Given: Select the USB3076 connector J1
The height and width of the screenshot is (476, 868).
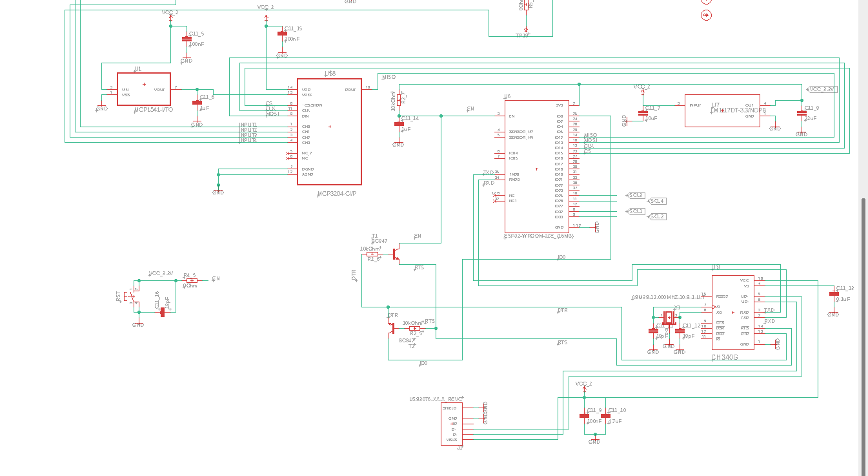Looking at the screenshot, I should pos(452,424).
